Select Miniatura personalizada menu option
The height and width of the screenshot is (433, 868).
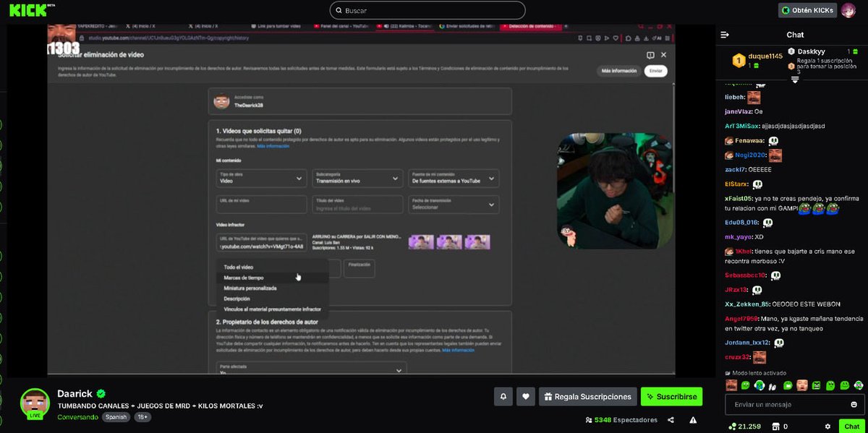pyautogui.click(x=272, y=288)
